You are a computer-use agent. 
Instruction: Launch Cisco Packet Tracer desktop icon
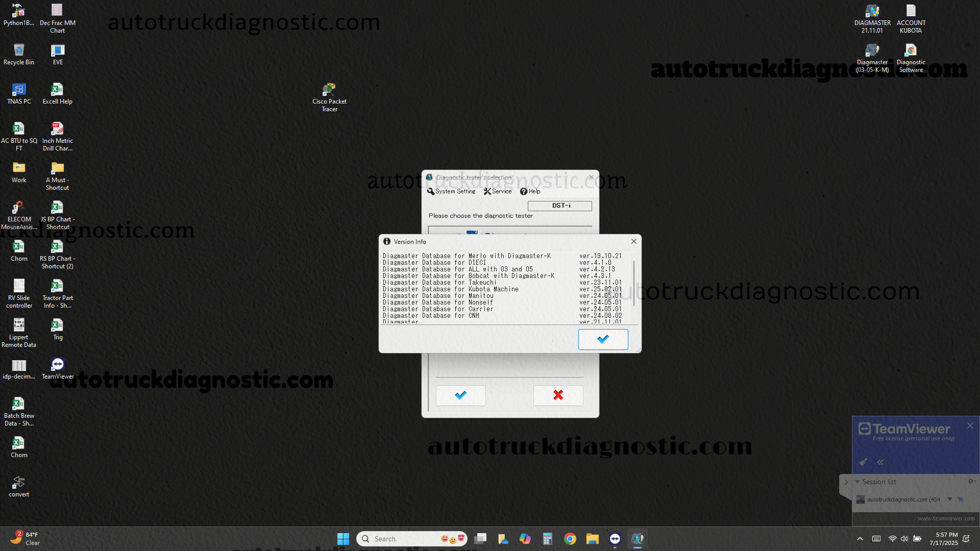(329, 90)
